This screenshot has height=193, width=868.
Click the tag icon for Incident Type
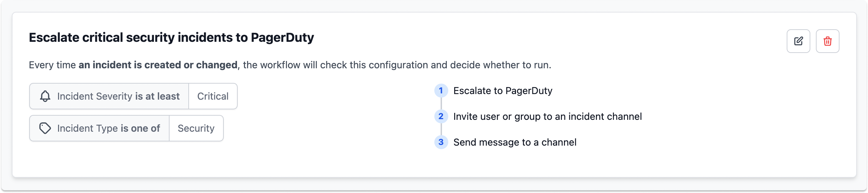point(45,128)
